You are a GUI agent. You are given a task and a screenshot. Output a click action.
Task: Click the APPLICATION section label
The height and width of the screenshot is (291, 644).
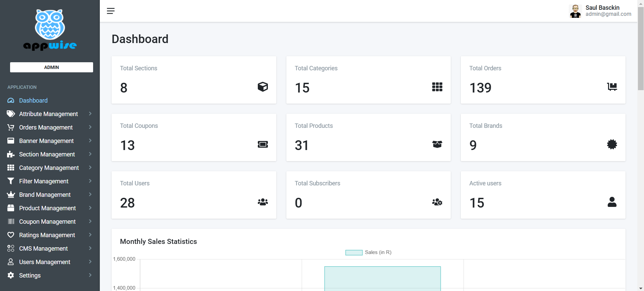click(x=22, y=87)
